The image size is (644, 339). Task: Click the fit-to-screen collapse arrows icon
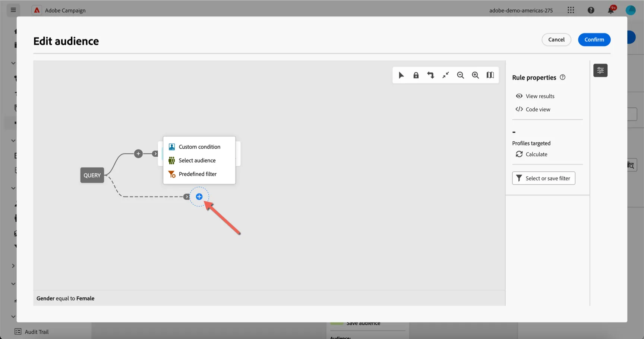(446, 75)
